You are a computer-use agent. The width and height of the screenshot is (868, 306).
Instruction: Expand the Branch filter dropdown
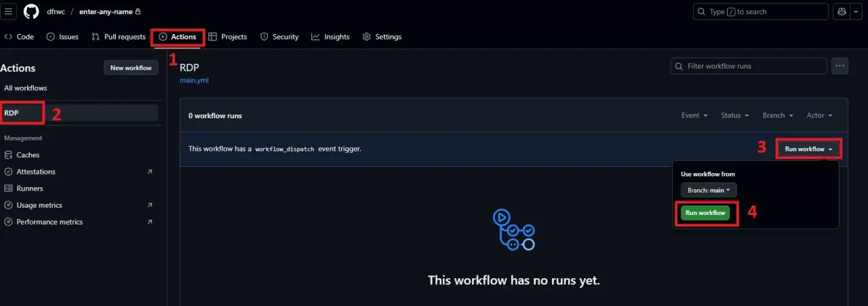tap(777, 115)
